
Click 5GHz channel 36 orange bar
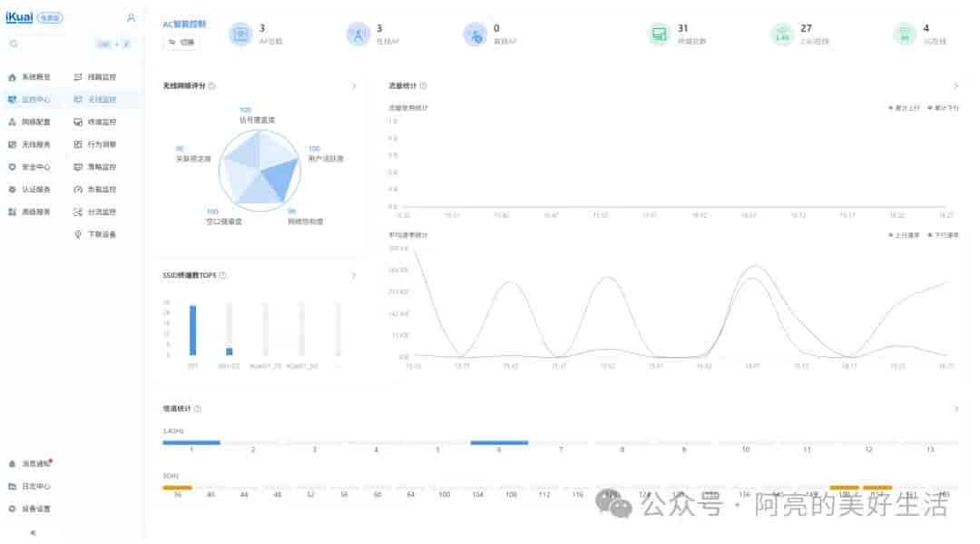178,488
